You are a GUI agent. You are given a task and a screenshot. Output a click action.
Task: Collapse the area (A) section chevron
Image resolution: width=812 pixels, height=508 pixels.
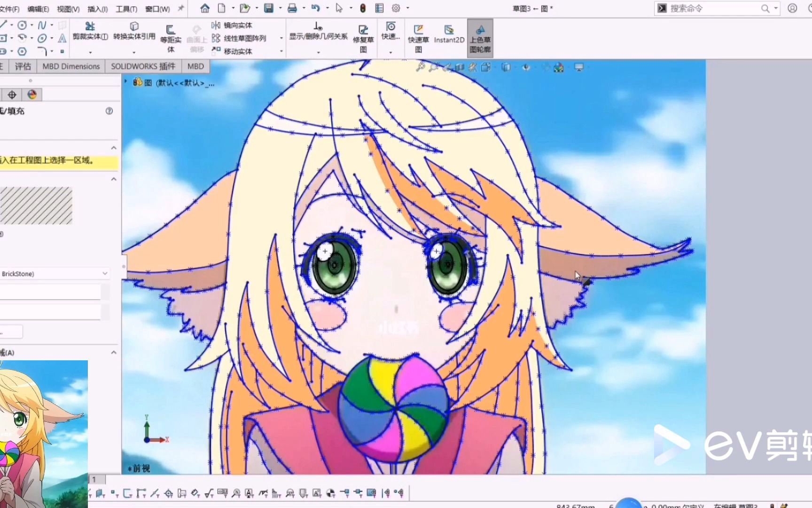coord(113,352)
